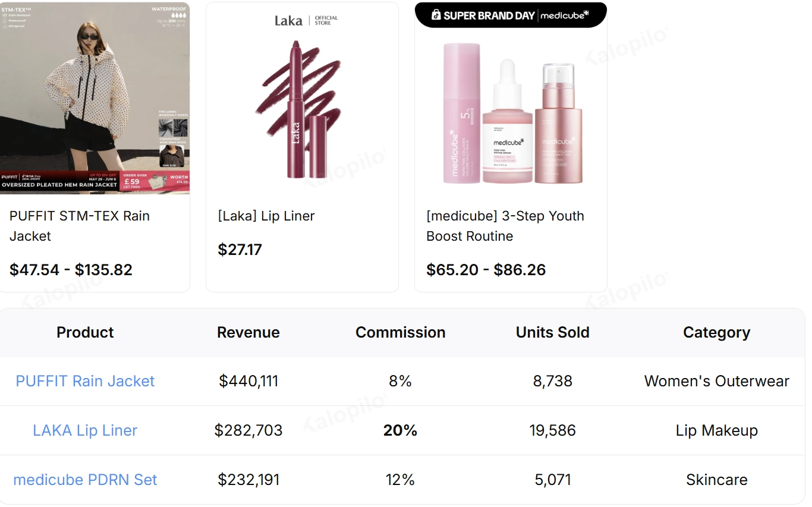Screen dimensions: 812x507
Task: Select the [Laka] Lip Liner card title
Action: [266, 216]
